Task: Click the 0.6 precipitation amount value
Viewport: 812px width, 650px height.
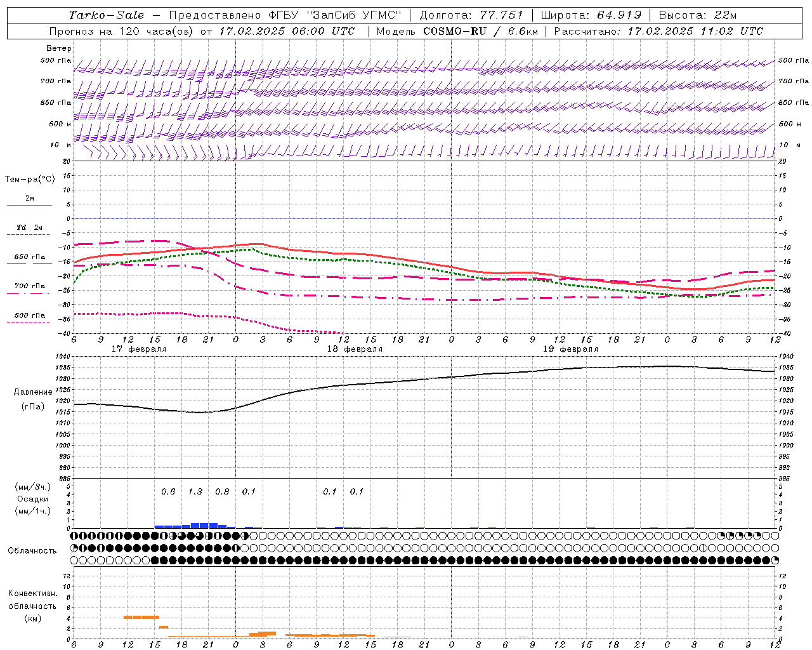Action: [x=168, y=491]
